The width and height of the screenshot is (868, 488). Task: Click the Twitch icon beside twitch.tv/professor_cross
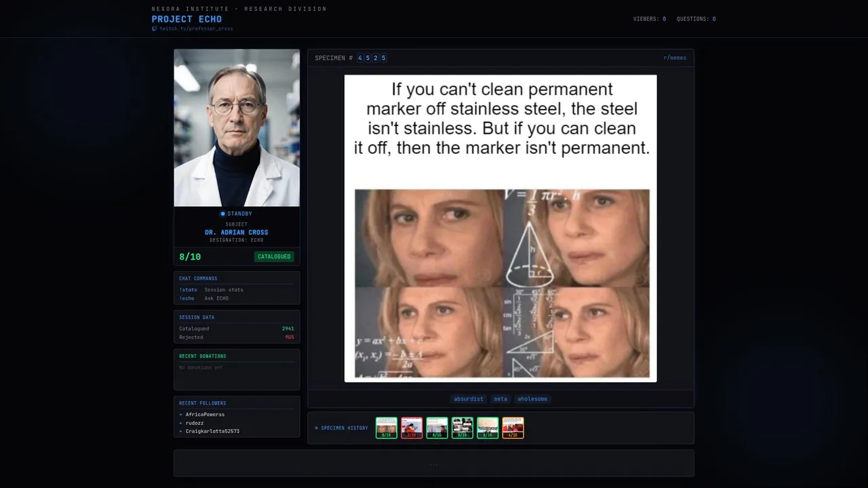(x=155, y=29)
